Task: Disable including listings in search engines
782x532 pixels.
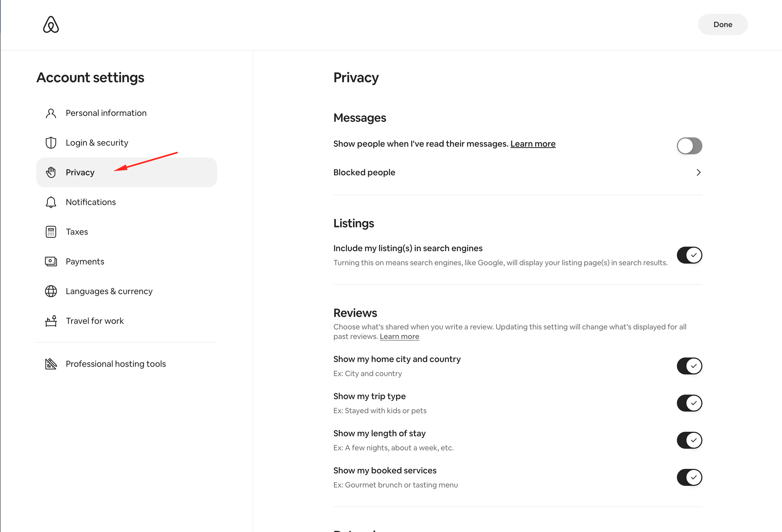Action: pos(689,255)
